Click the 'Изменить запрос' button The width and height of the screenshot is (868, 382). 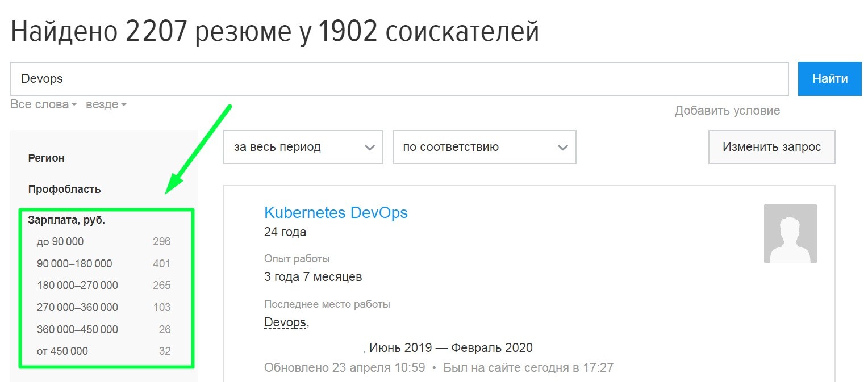point(771,146)
